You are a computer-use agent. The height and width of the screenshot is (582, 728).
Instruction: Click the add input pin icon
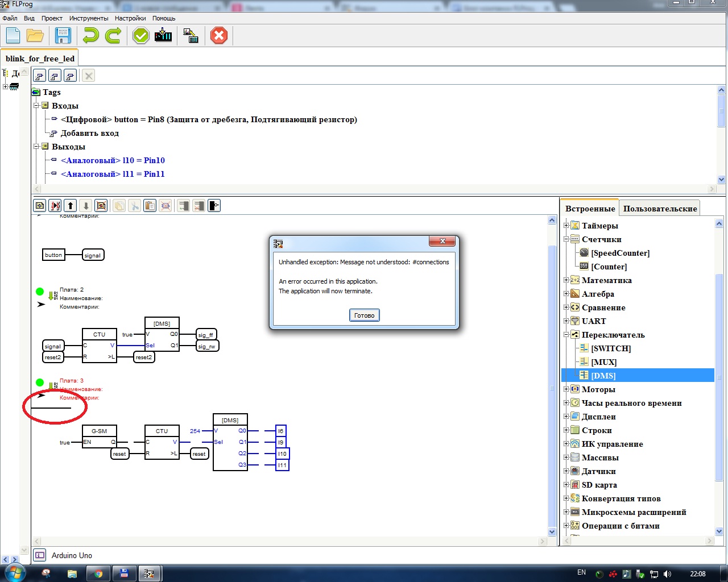click(183, 205)
